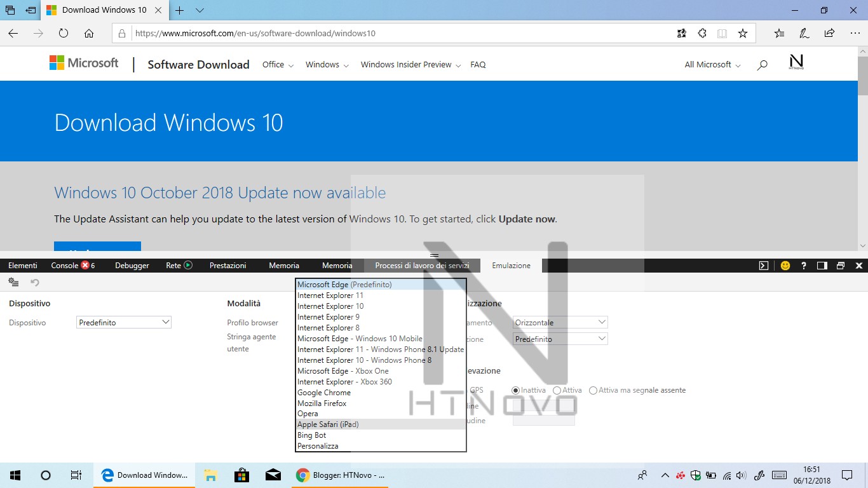Open the Favorites hub
Screen dimensions: 868x488
click(x=780, y=33)
